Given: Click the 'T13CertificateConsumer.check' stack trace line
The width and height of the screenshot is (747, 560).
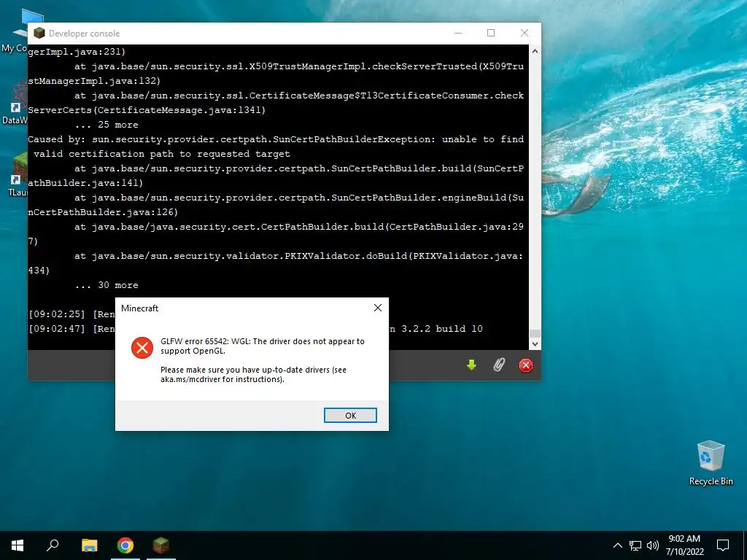Looking at the screenshot, I should tap(298, 96).
